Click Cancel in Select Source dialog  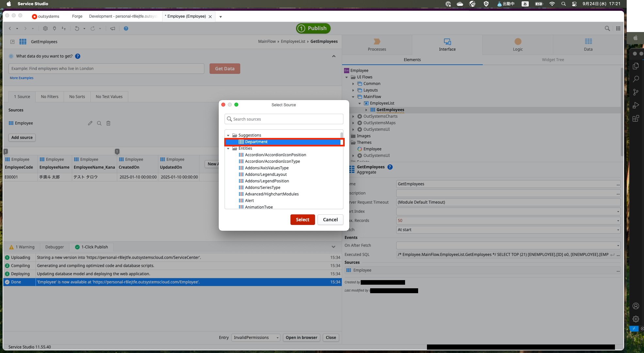(x=330, y=220)
